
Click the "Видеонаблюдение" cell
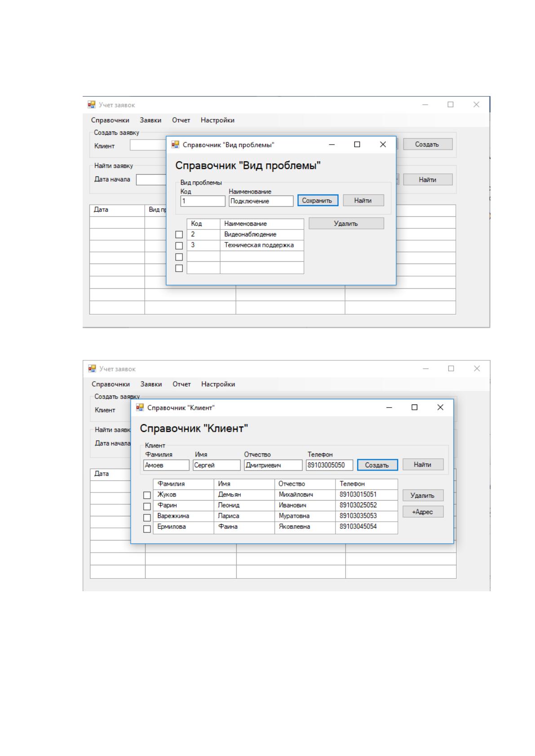(262, 234)
